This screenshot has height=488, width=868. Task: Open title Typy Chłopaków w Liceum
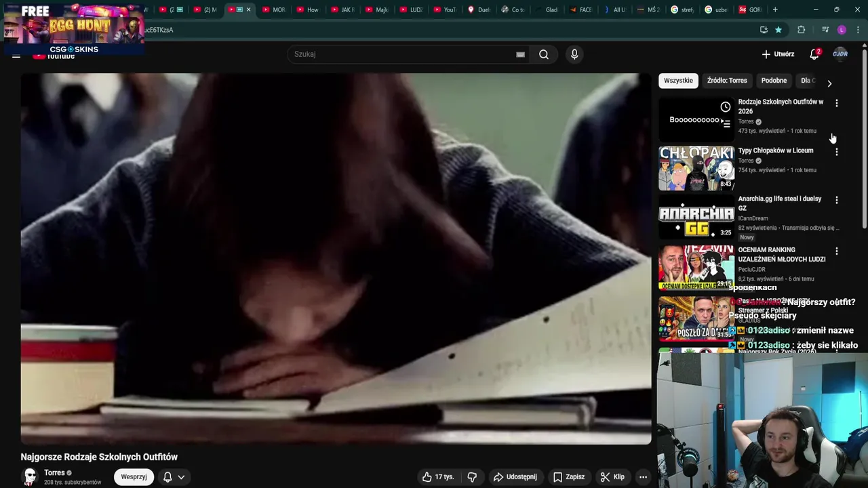coord(775,150)
